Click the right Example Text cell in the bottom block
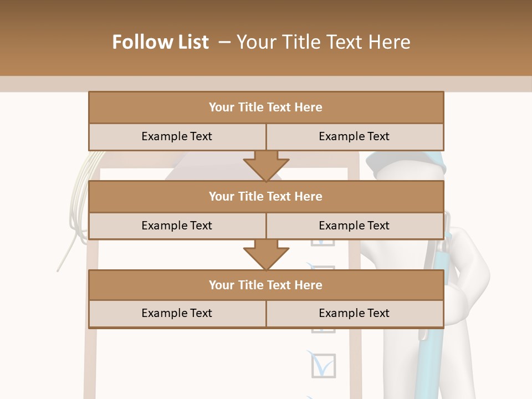 coord(354,313)
